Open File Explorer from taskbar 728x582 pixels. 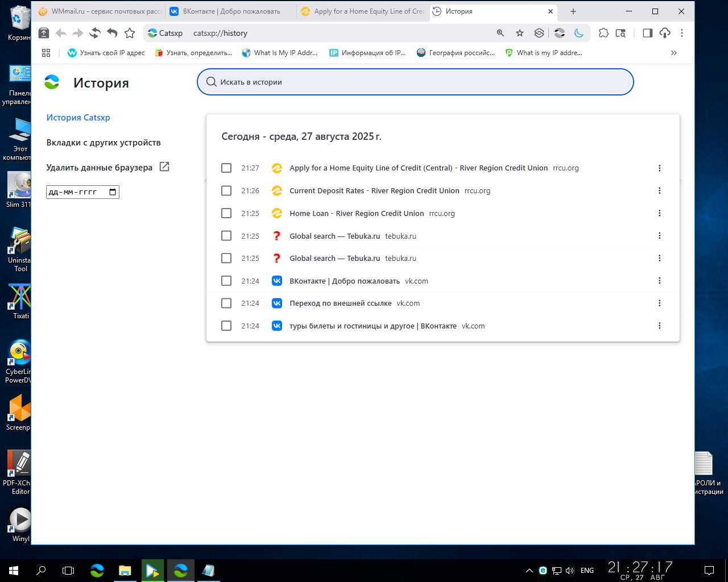click(125, 570)
